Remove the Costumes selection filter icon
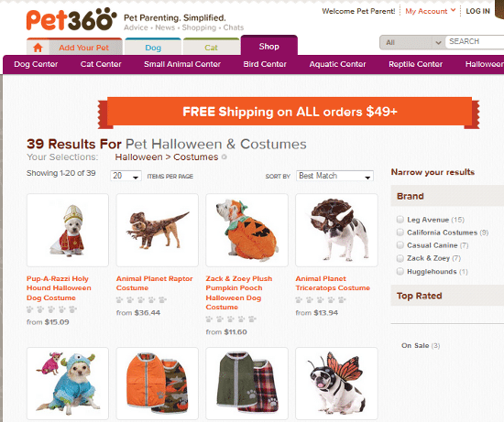 click(224, 157)
